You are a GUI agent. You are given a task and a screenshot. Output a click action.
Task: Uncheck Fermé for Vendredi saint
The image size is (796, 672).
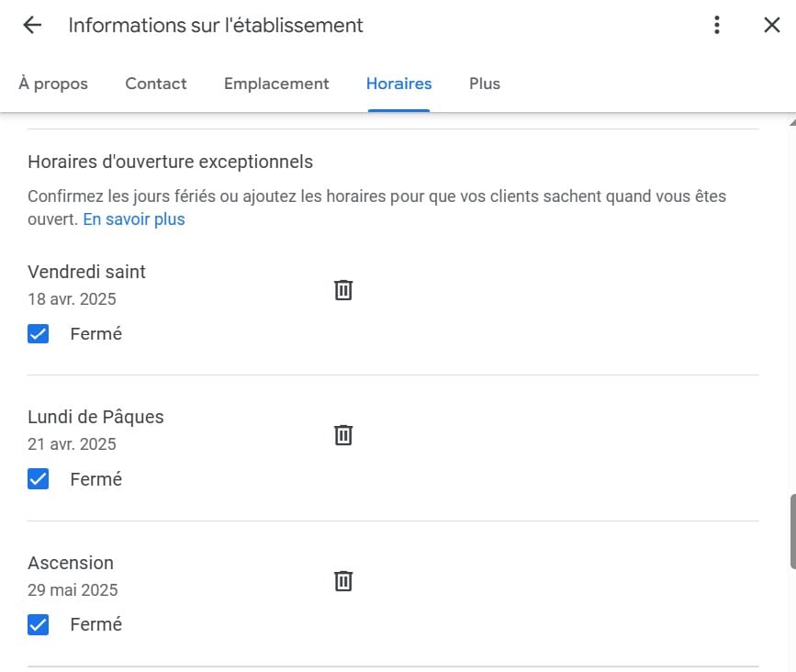[x=38, y=334]
